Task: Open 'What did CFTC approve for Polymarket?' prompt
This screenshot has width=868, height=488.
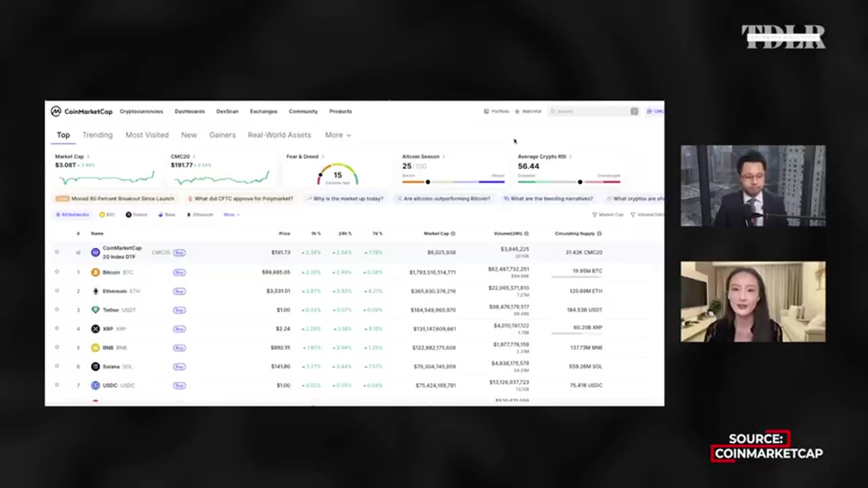Action: click(x=239, y=199)
